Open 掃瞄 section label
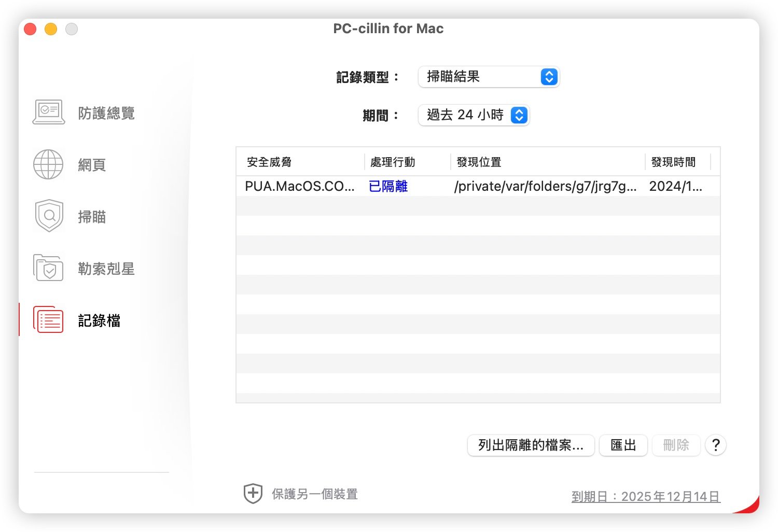 click(92, 217)
